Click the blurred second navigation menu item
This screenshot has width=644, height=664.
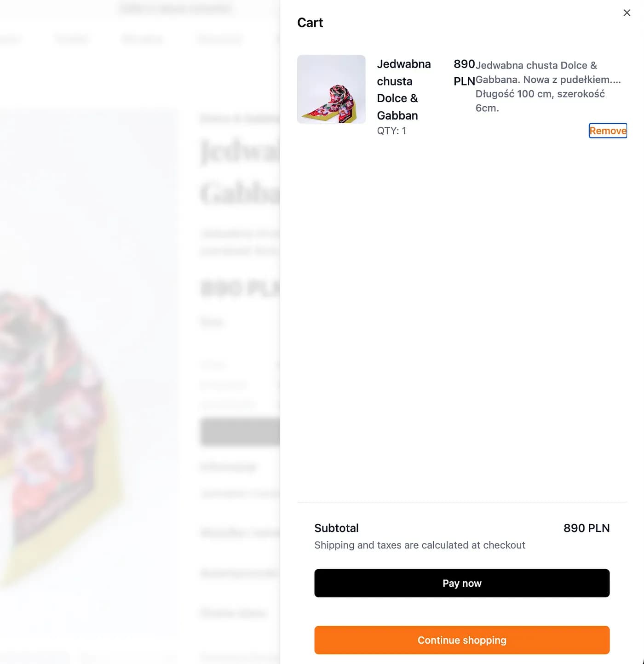pyautogui.click(x=72, y=39)
